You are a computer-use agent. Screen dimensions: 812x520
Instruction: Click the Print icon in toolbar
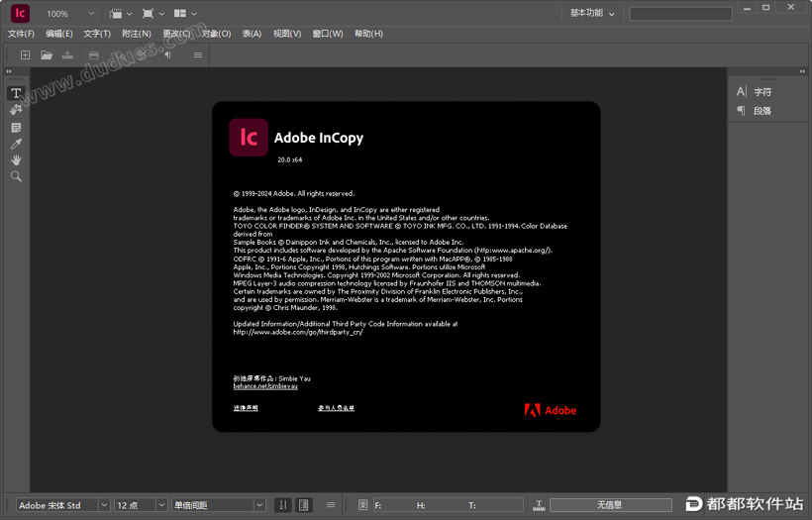pyautogui.click(x=94, y=54)
